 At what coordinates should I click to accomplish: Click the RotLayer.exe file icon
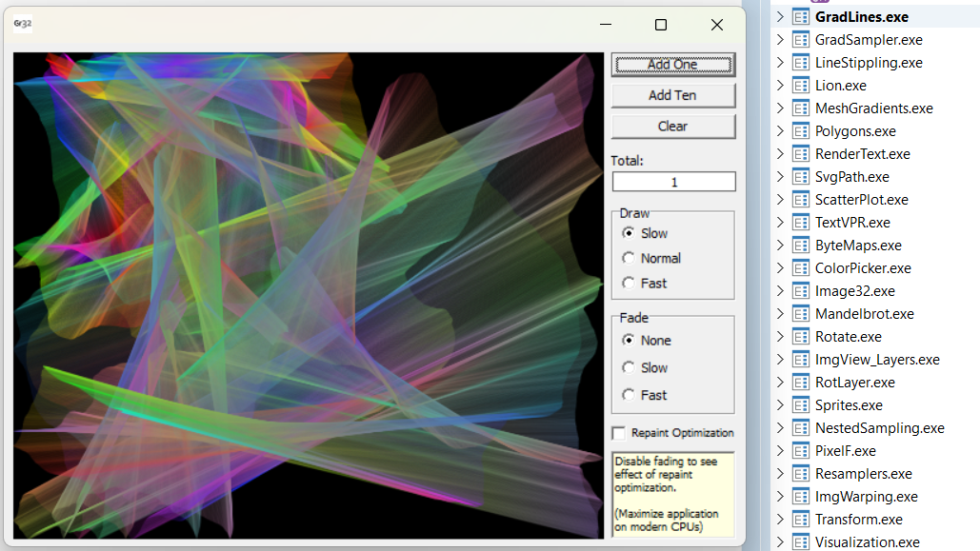click(801, 383)
